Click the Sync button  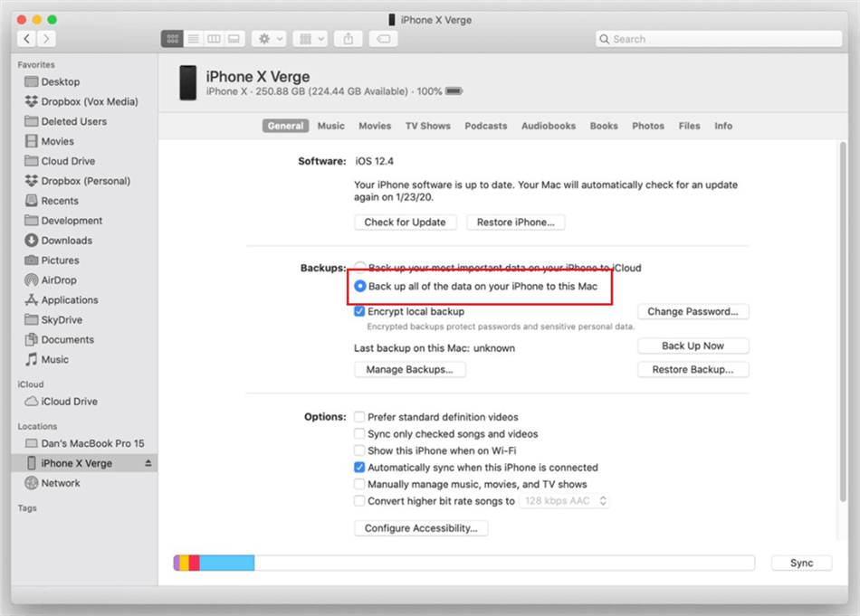coord(802,563)
